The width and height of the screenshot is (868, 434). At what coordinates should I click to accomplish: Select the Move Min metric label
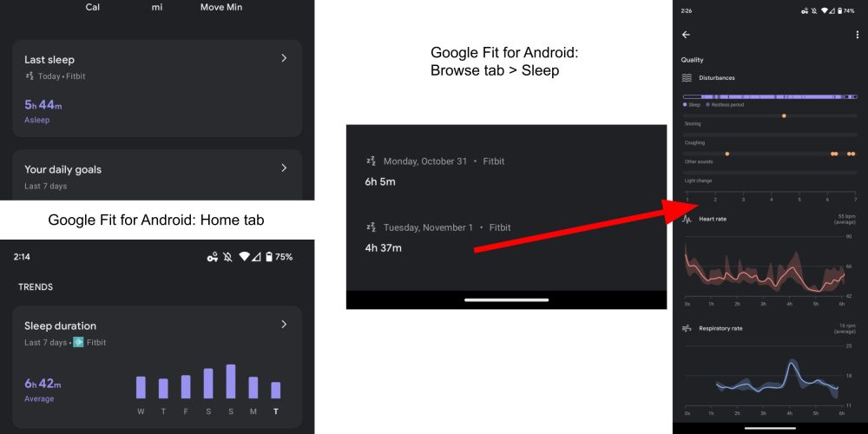pos(220,7)
